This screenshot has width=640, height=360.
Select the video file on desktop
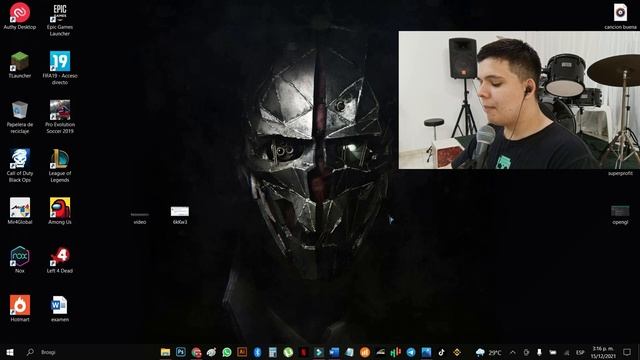click(140, 218)
